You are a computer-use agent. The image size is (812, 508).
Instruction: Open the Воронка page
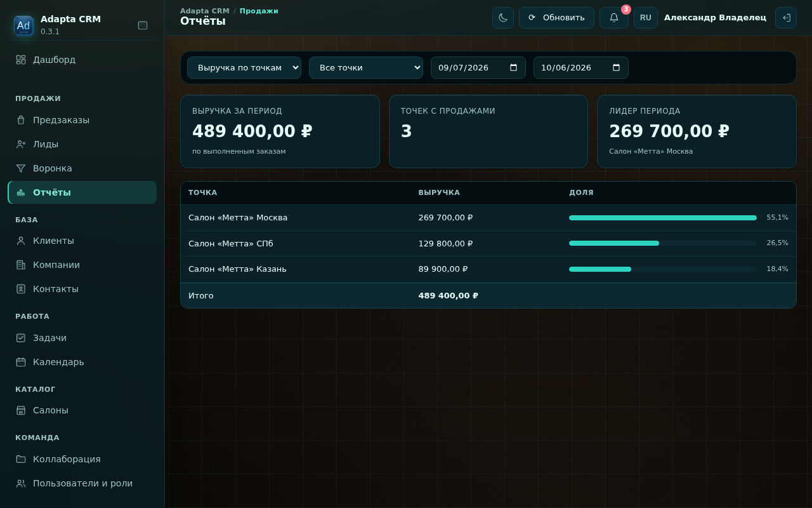[x=82, y=168]
